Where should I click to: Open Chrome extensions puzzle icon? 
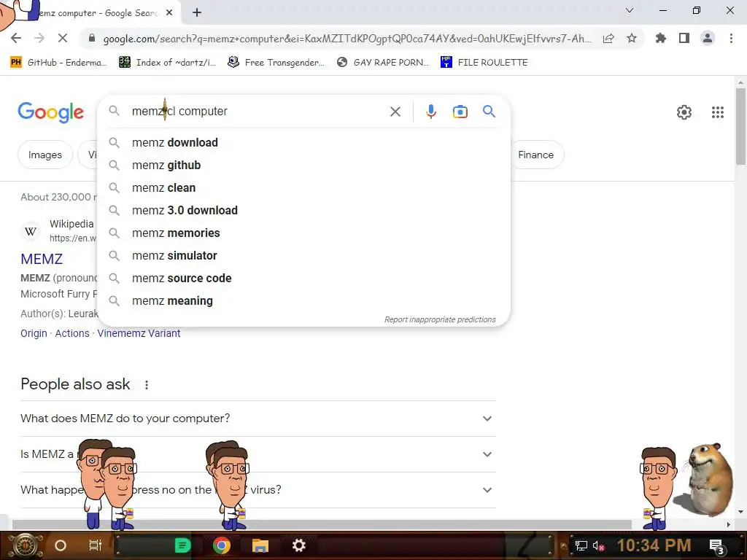click(x=661, y=38)
